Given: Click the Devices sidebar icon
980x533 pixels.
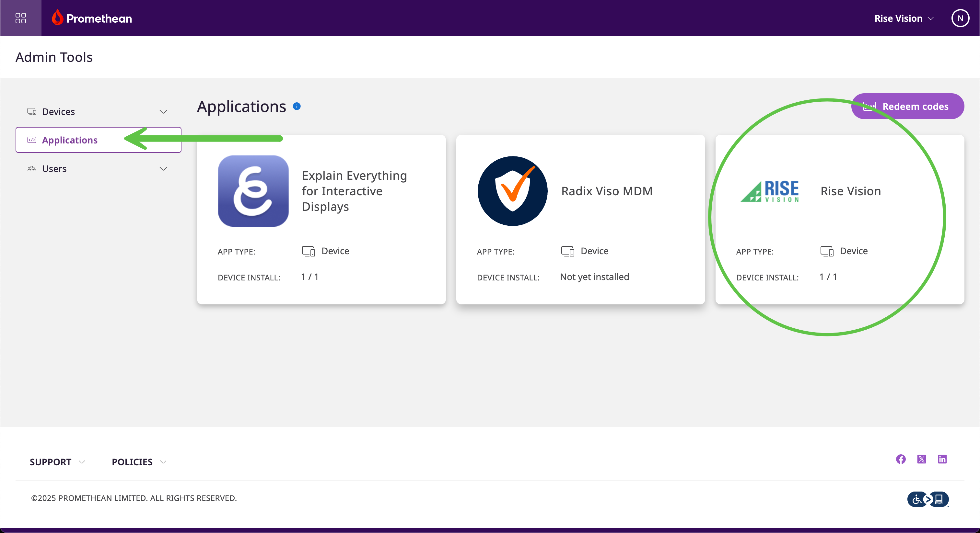Looking at the screenshot, I should (32, 111).
